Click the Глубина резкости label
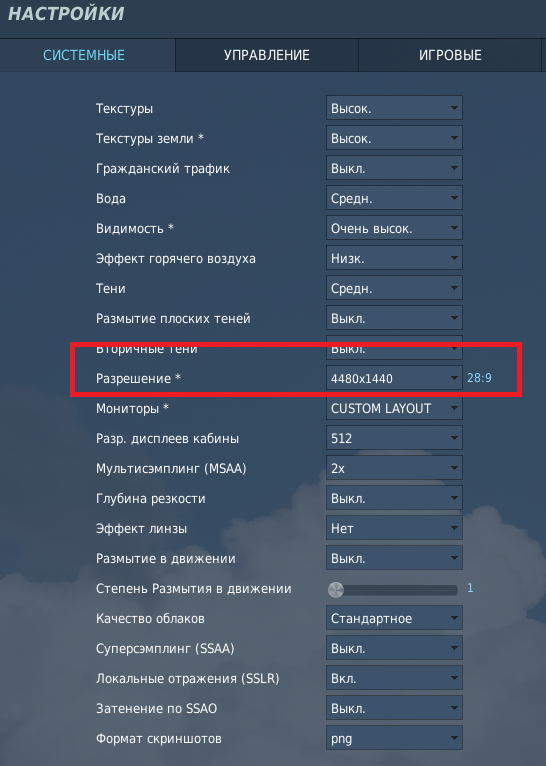The height and width of the screenshot is (766, 546). (150, 499)
